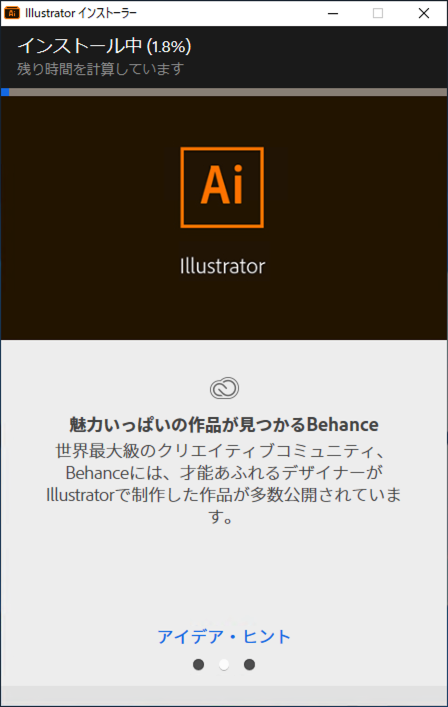Viewport: 448px width, 707px height.
Task: Click the gray footer strip at bottom
Action: coord(224,696)
